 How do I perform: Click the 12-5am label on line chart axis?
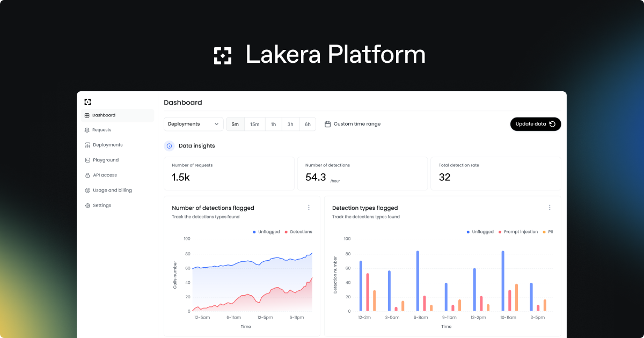[x=203, y=318]
